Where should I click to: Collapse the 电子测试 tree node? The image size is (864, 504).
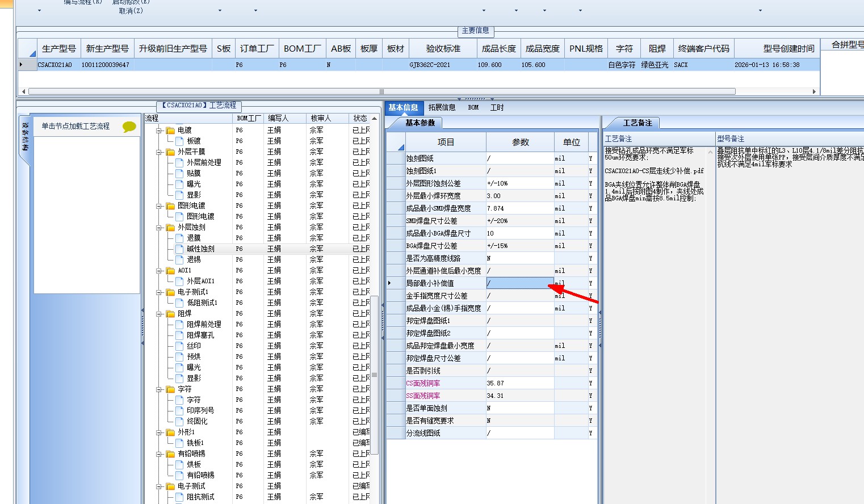pyautogui.click(x=160, y=486)
